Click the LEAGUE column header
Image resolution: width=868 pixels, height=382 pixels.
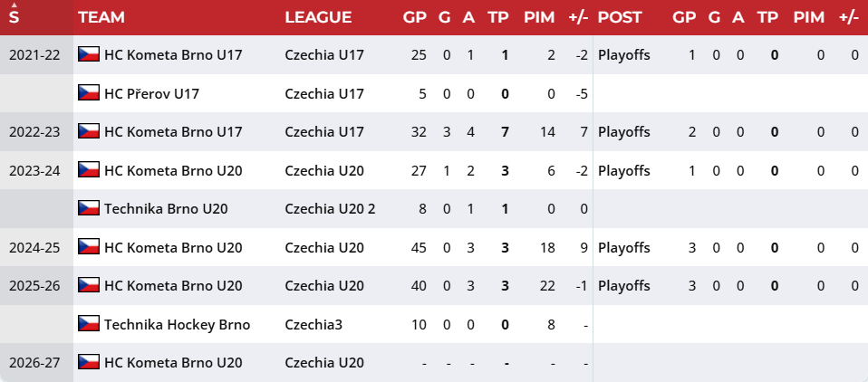point(318,17)
